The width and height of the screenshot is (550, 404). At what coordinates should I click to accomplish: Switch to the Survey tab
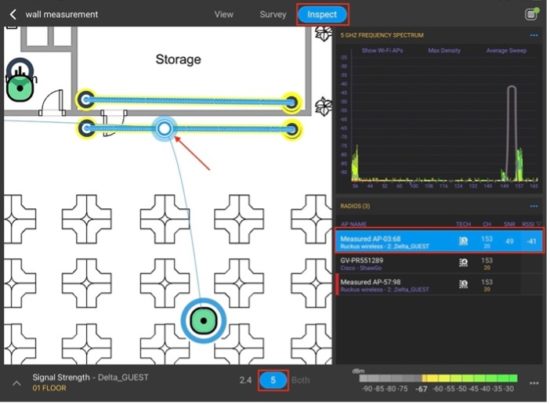pos(273,14)
